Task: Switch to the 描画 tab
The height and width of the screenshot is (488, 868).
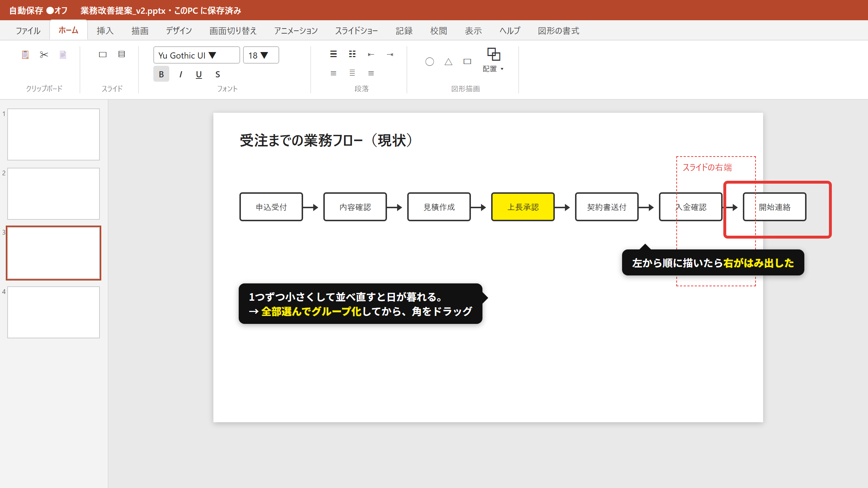Action: click(x=140, y=31)
